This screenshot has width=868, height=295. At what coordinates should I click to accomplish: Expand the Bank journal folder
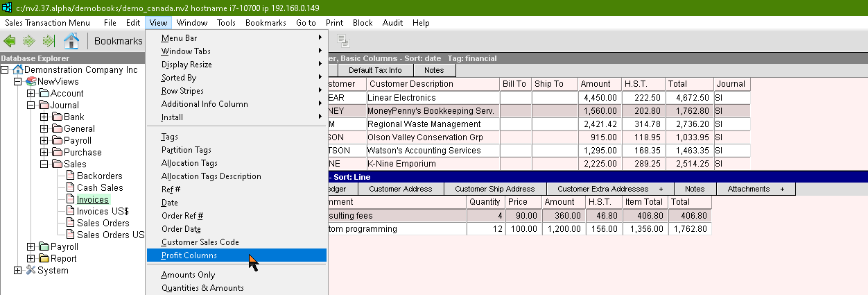pyautogui.click(x=44, y=117)
